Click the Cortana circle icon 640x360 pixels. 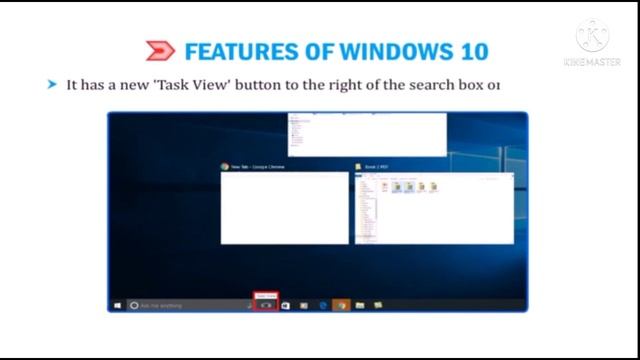[134, 305]
